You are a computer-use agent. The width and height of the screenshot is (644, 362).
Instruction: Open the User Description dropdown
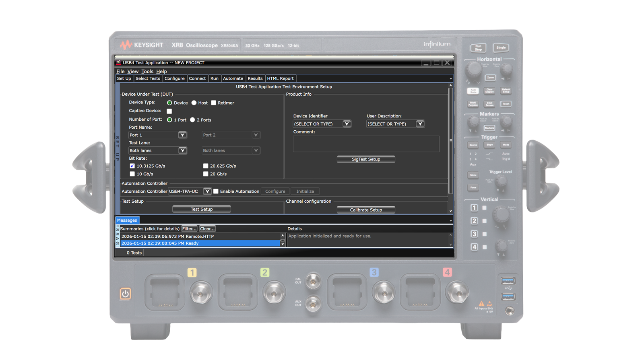click(420, 124)
